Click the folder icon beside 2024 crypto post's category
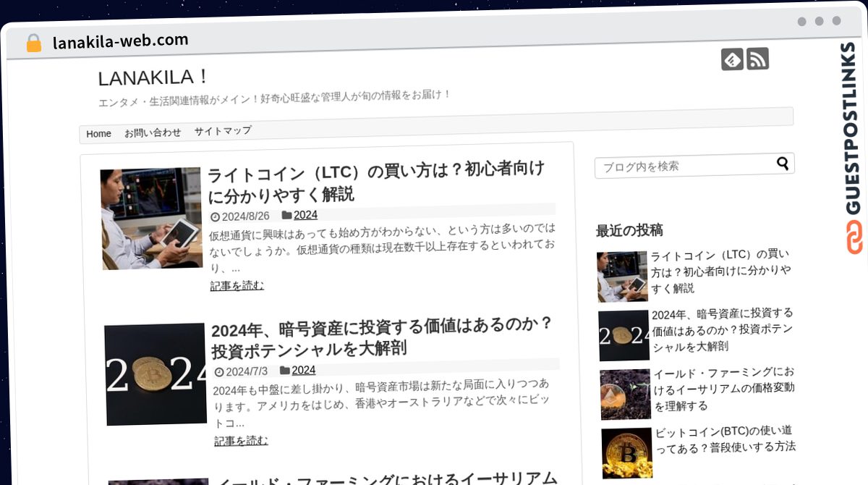Screen dimensions: 868x485 click(285, 370)
